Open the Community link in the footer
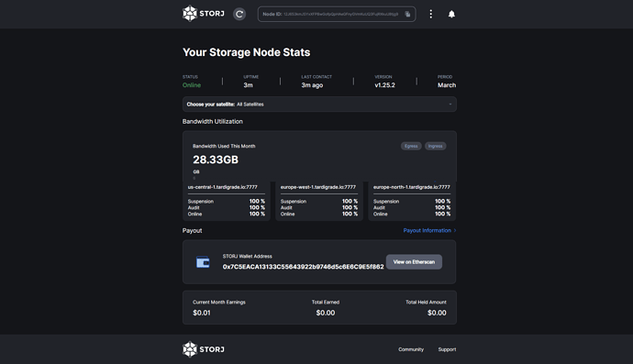633x364 pixels. click(411, 349)
